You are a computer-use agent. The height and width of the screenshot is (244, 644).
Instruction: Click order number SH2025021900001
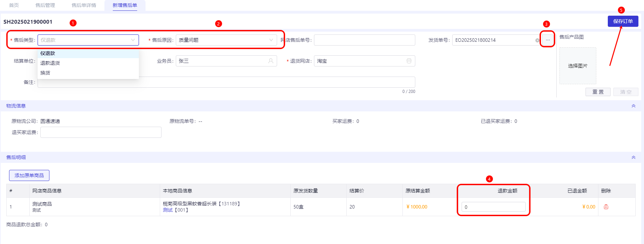click(x=28, y=22)
